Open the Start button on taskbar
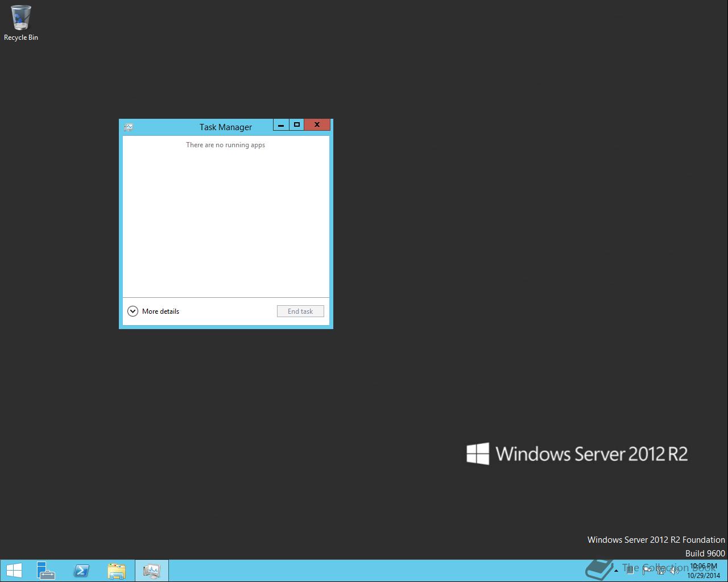 pos(14,571)
